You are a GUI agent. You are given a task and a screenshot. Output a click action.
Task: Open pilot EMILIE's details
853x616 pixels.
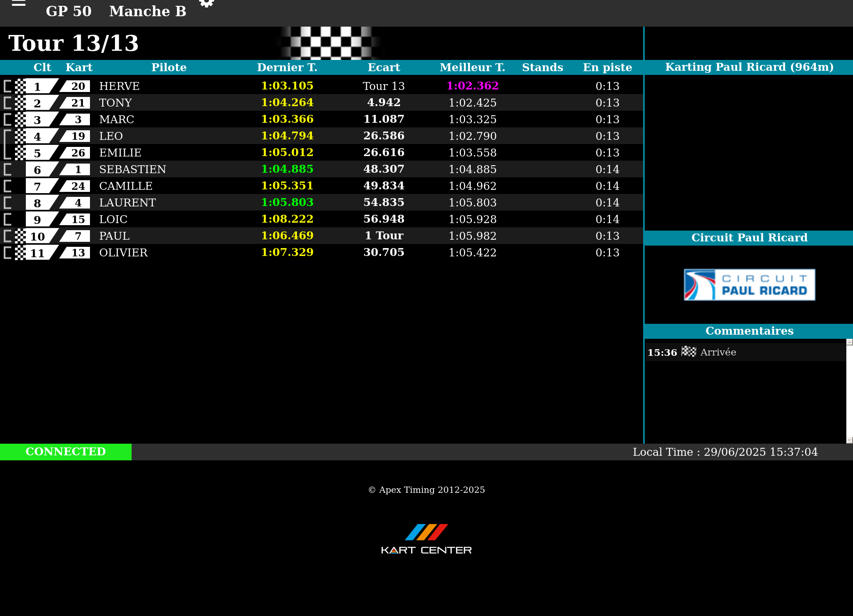click(120, 153)
